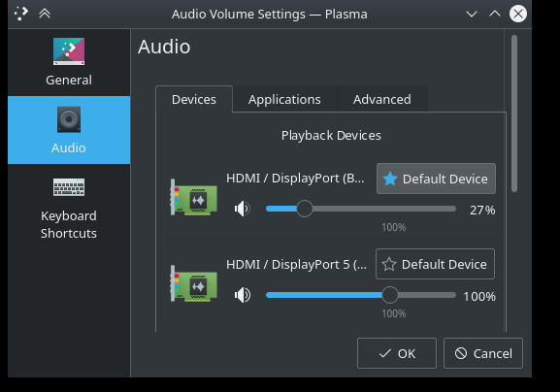Toggle keep-above double chevron in title bar
Viewport: 560px width, 392px height.
pos(45,14)
